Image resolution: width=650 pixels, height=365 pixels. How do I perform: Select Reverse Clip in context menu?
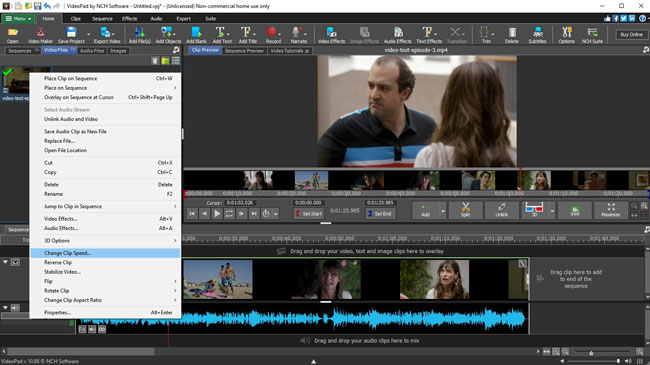tap(105, 263)
